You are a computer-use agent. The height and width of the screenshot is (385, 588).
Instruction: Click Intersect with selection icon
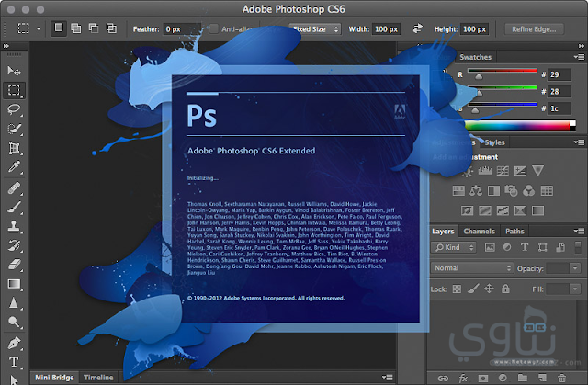111,28
